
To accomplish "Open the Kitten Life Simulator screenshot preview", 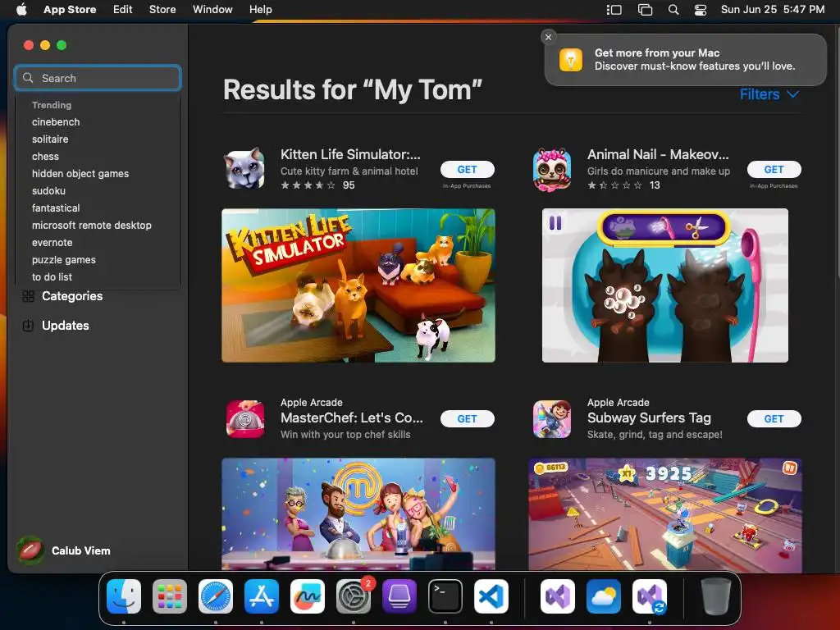I will (358, 285).
